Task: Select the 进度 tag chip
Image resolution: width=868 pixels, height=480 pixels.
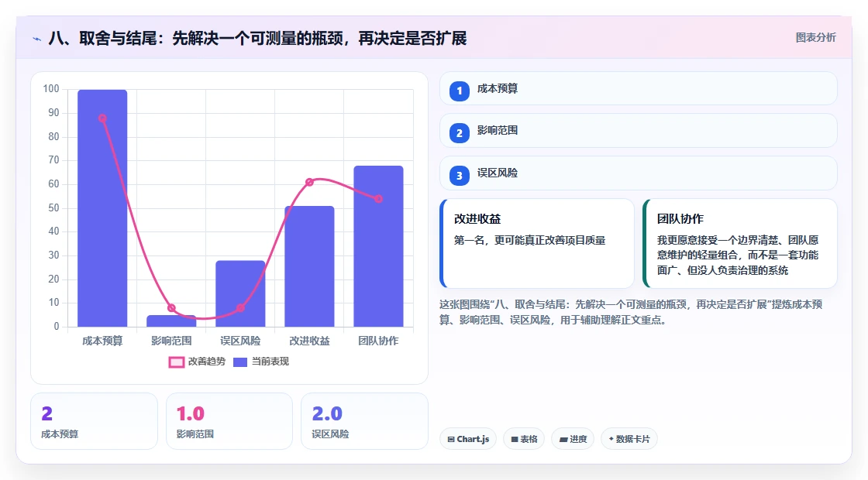Action: (x=573, y=439)
